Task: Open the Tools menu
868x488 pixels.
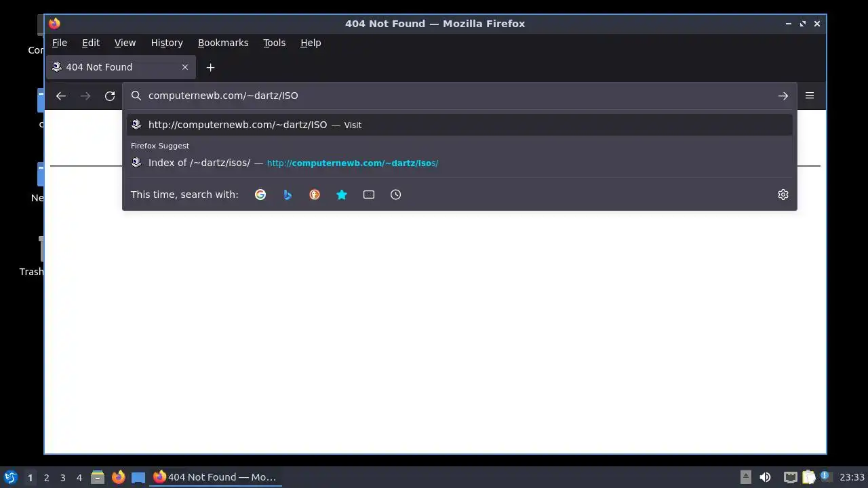Action: pyautogui.click(x=274, y=43)
